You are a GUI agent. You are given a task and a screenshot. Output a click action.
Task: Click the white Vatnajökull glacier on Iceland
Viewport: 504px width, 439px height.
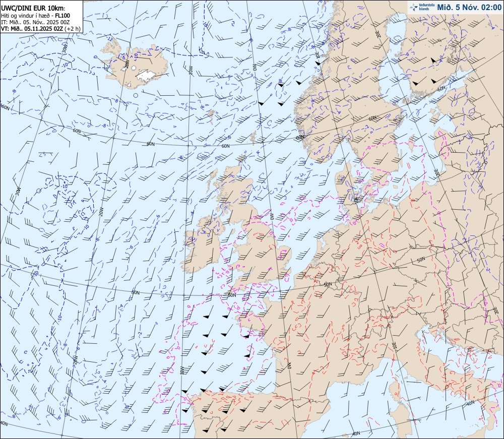pos(147,76)
